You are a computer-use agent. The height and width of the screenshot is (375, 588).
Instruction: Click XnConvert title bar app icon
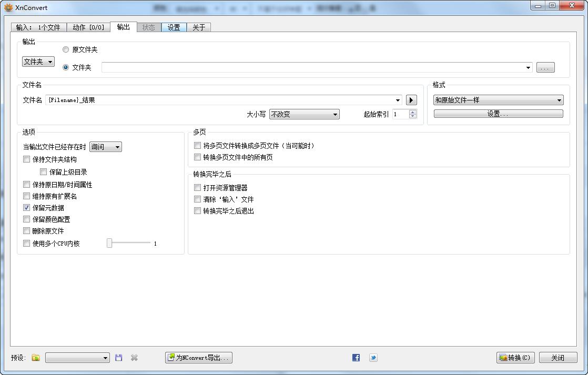pyautogui.click(x=8, y=7)
